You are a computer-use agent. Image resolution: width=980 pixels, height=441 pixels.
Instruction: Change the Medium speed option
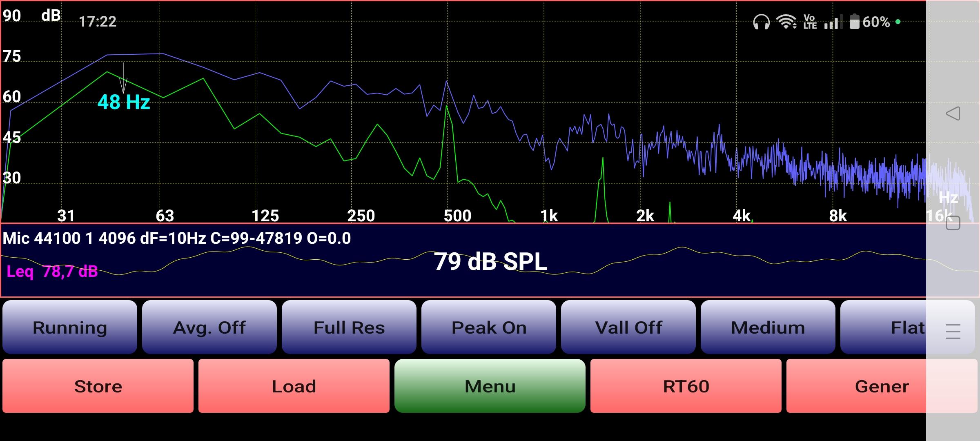point(768,327)
